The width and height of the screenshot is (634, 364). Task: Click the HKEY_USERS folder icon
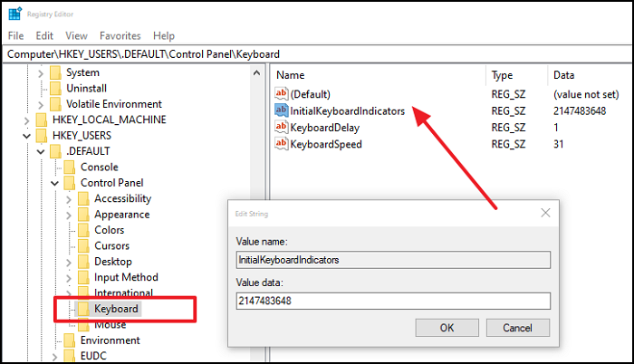pos(42,136)
